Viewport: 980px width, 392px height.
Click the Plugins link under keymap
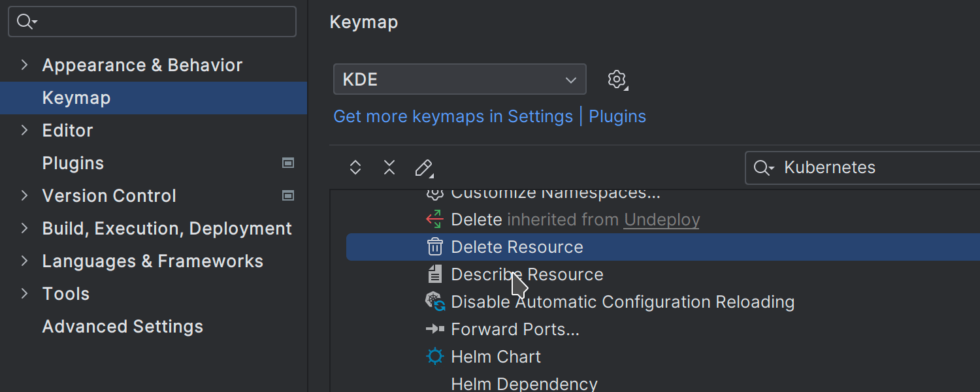pyautogui.click(x=617, y=116)
